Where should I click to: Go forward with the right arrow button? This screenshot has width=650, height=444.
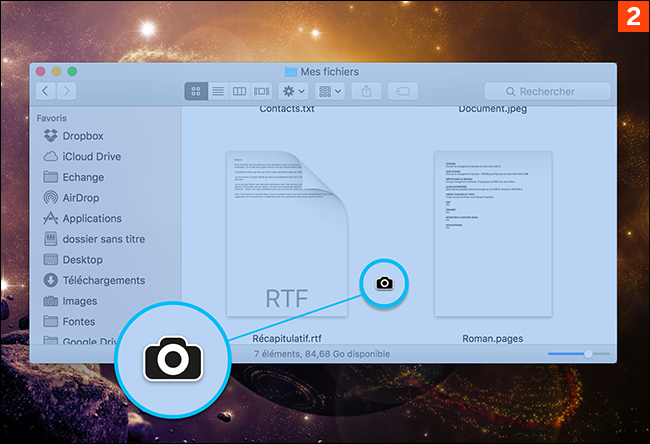66,91
